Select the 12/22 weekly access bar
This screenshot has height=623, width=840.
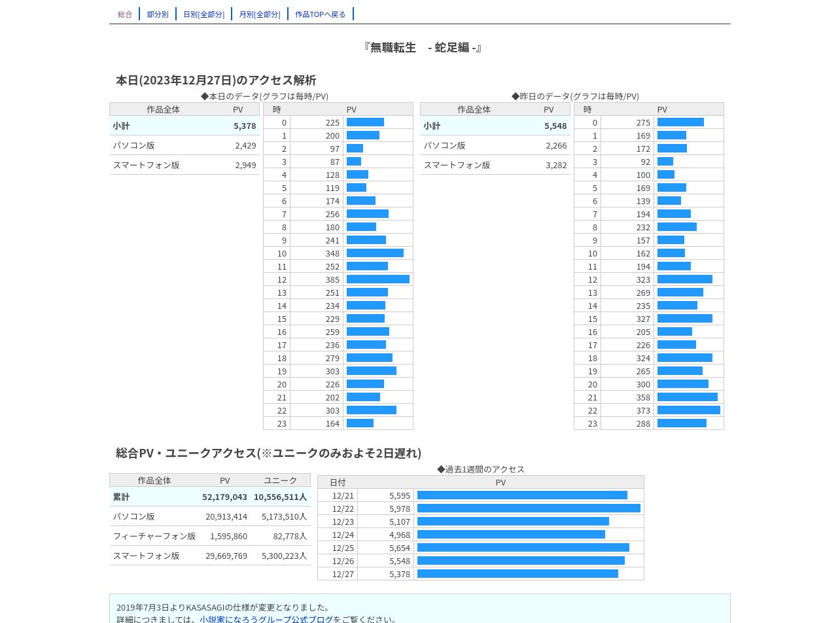click(x=529, y=508)
